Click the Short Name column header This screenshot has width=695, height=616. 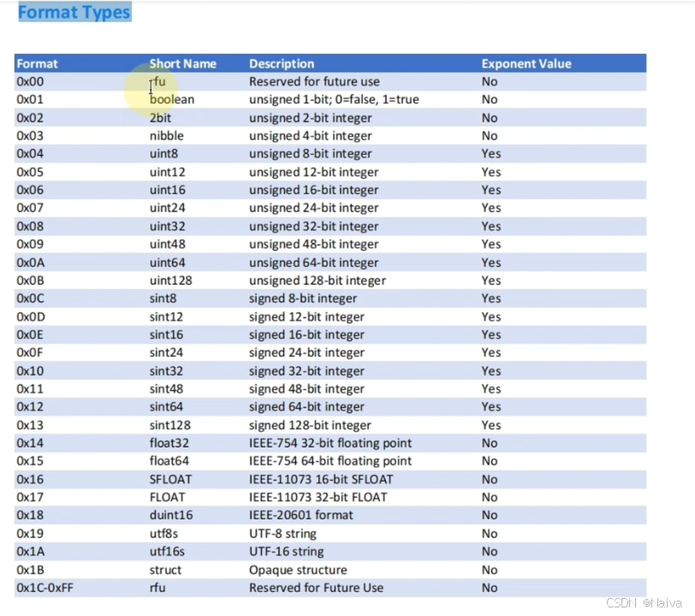tap(182, 63)
